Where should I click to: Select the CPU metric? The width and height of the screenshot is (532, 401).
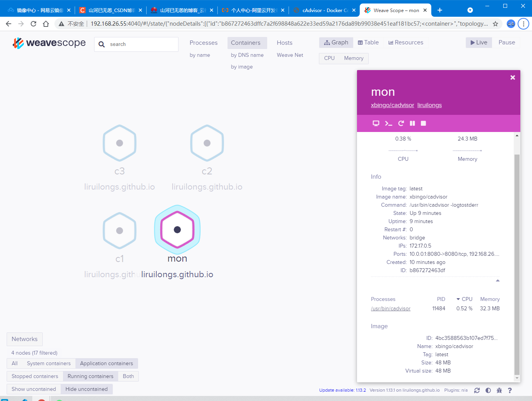tap(329, 58)
